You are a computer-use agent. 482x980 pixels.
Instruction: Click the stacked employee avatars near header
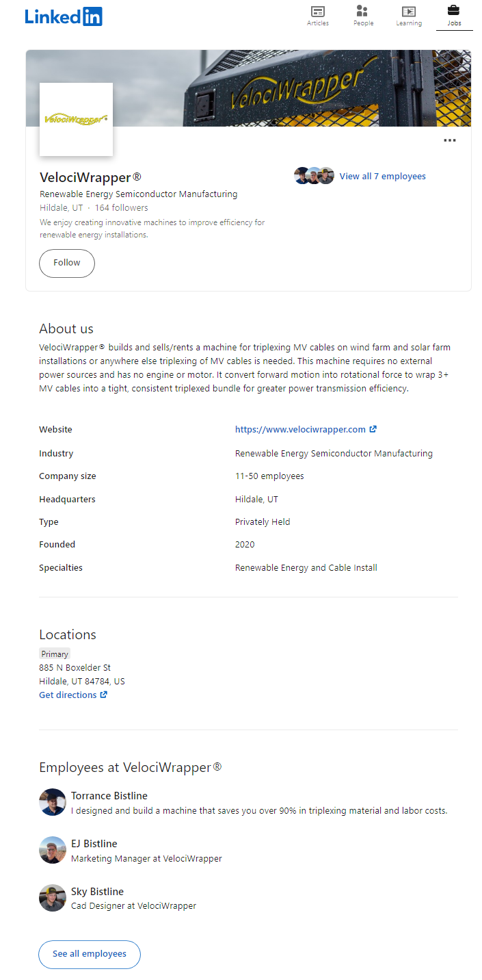314,176
